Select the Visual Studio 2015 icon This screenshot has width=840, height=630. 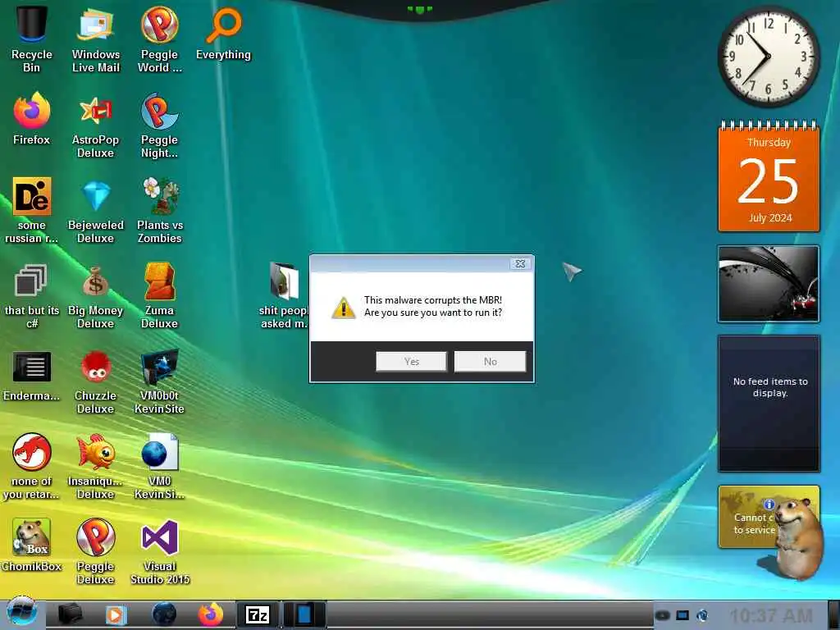[160, 552]
